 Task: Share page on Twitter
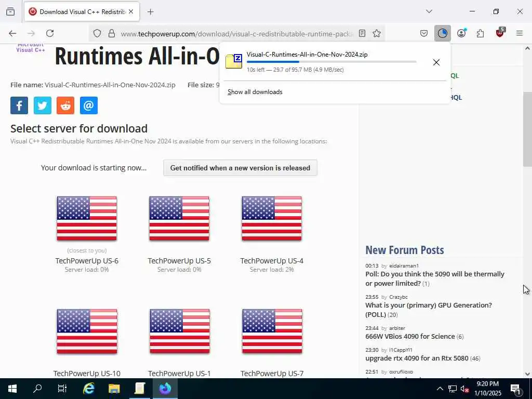click(43, 105)
